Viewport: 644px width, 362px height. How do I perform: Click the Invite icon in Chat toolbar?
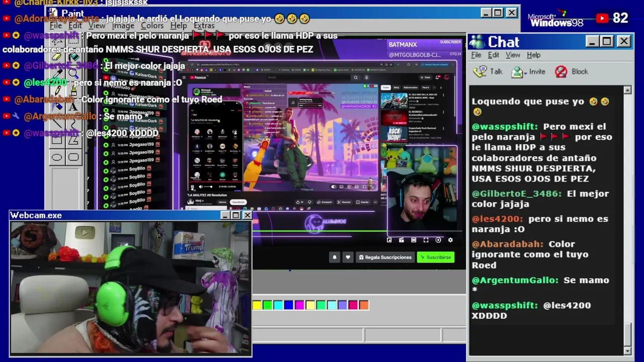click(517, 72)
